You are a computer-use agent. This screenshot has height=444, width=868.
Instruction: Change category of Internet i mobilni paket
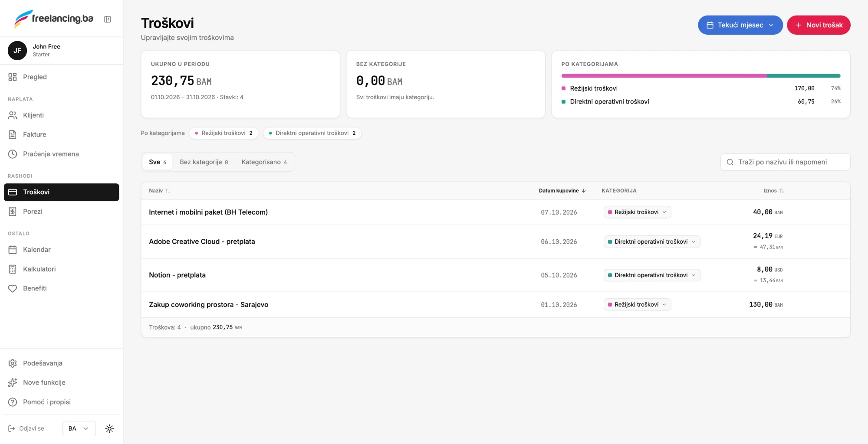click(x=637, y=212)
